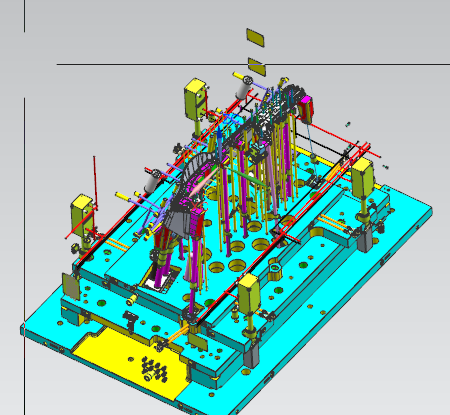
Task: Pick the cluster of bolts on yellow plate
Action: coord(154,369)
